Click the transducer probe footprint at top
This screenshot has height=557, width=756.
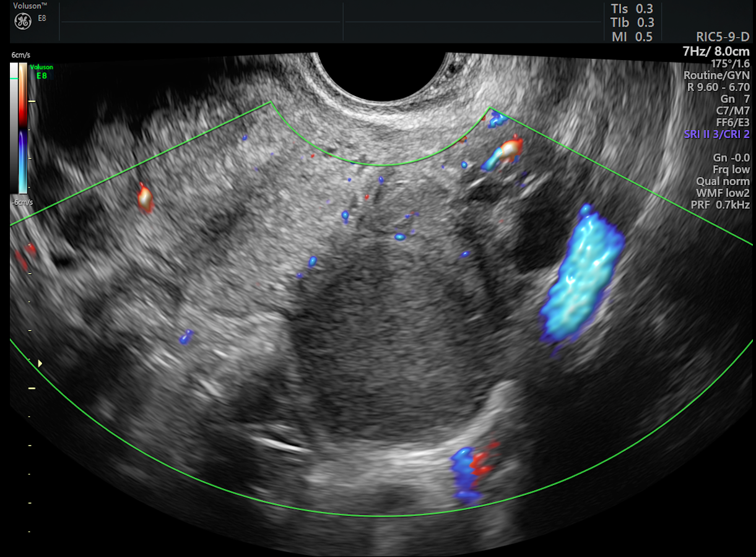382,77
